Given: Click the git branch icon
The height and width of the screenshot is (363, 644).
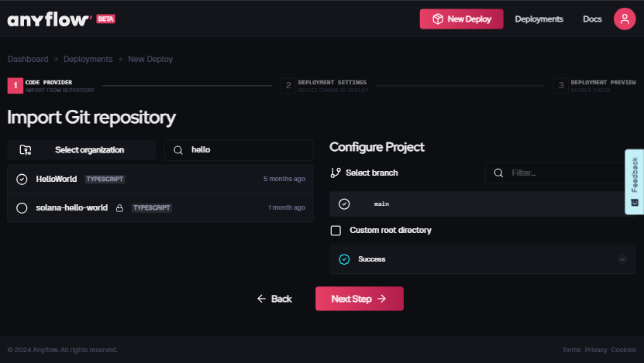Looking at the screenshot, I should click(x=336, y=173).
